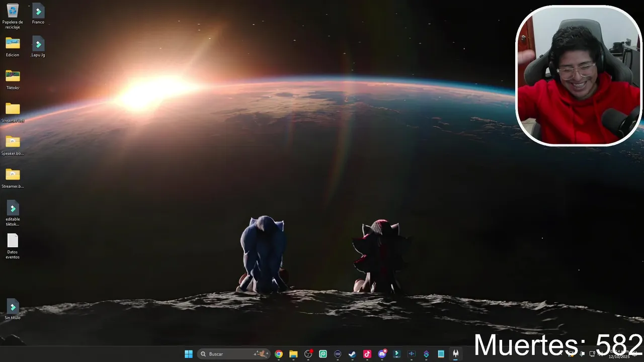Screen dimensions: 644x362
Task: Open Steam from the taskbar
Action: [x=352, y=354]
